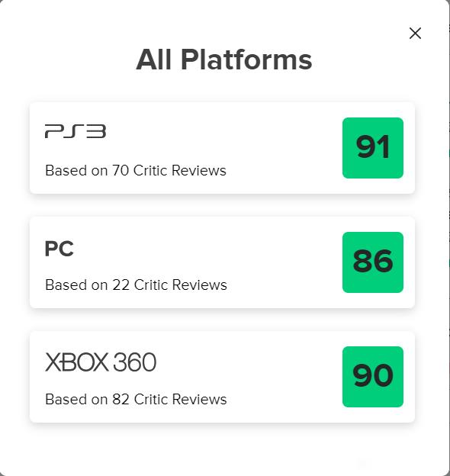Click the number 82 in Xbox reviews
Viewport: 450px width, 476px height.
(121, 399)
